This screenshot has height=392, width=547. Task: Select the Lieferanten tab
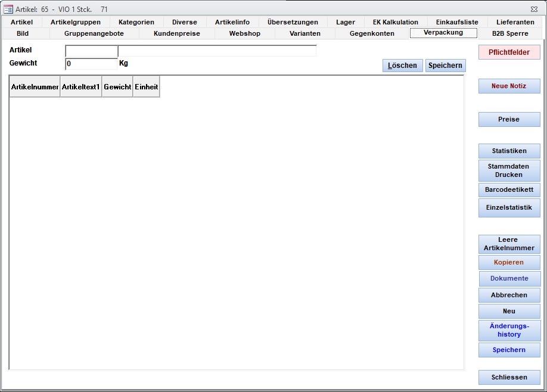515,22
